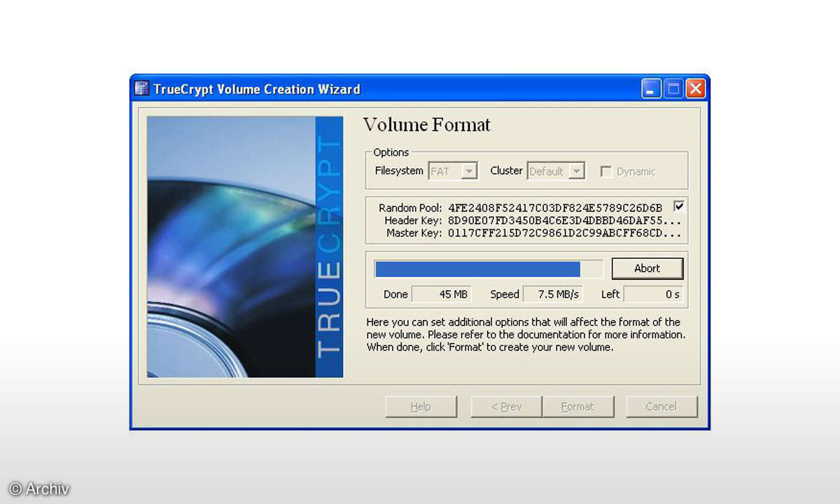Click the blue format progress bar

pyautogui.click(x=478, y=269)
